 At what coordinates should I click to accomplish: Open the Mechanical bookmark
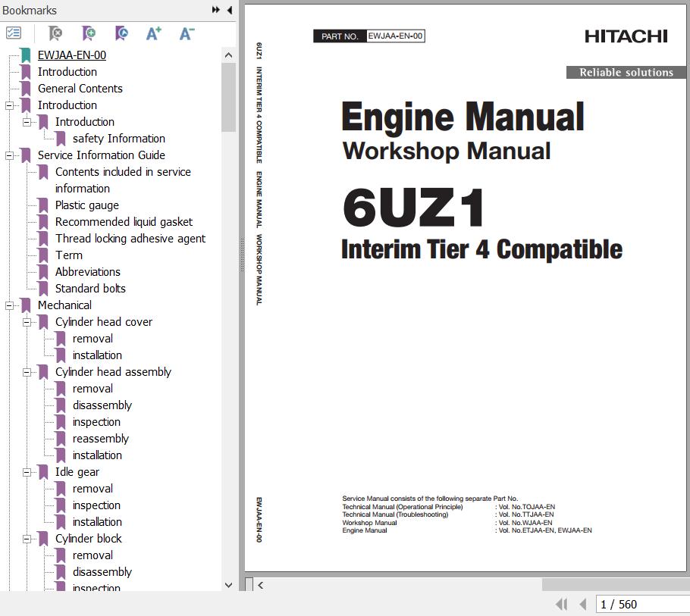[64, 305]
